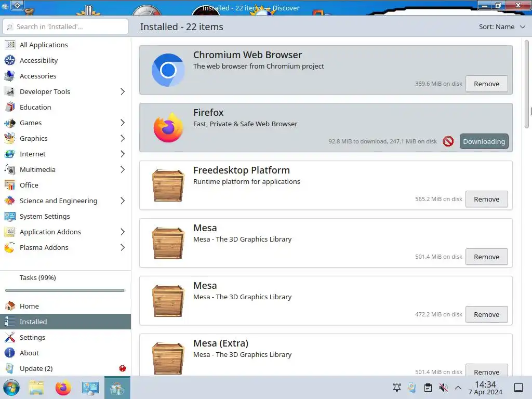Click the Firefox Downloading button
532x399 pixels.
[484, 141]
